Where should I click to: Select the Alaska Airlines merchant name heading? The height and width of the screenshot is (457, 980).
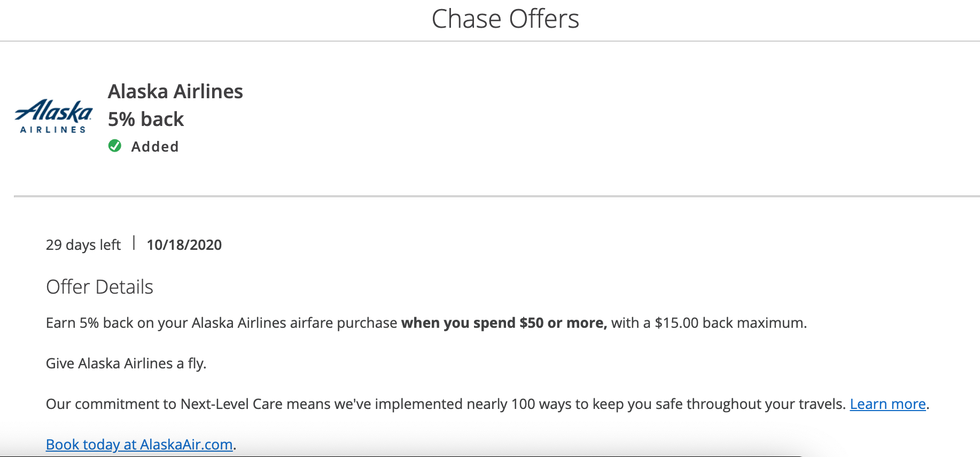click(x=175, y=91)
